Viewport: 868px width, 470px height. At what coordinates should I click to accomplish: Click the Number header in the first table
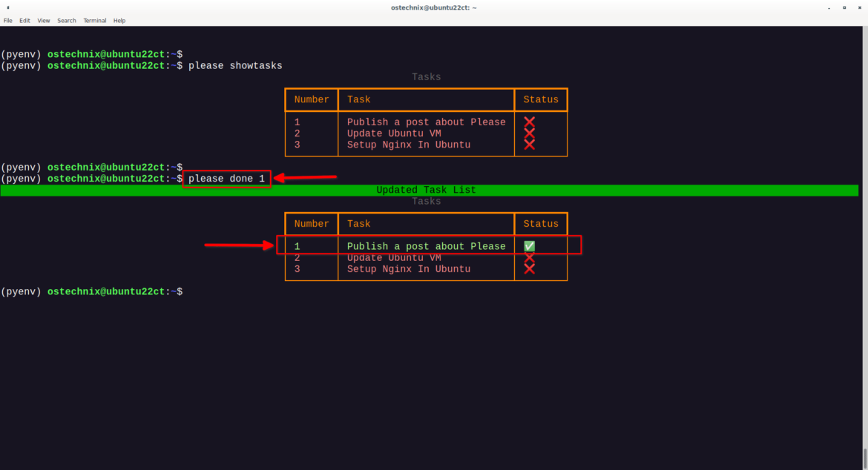click(x=312, y=99)
